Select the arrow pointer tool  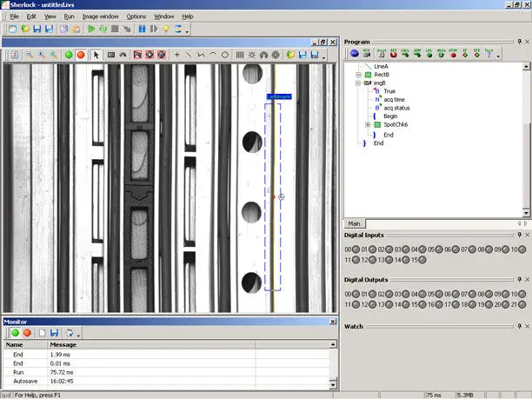(x=96, y=54)
